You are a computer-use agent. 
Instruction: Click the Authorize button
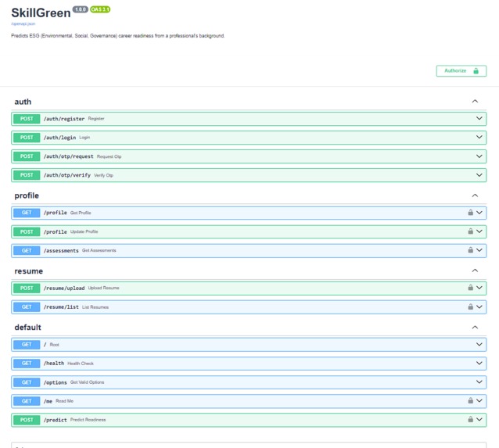pyautogui.click(x=461, y=71)
